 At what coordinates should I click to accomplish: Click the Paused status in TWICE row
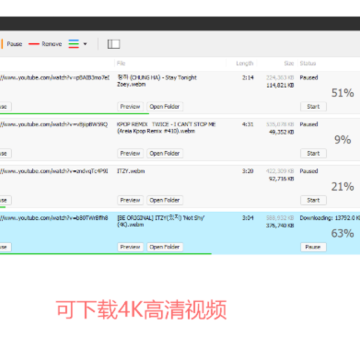click(x=309, y=124)
